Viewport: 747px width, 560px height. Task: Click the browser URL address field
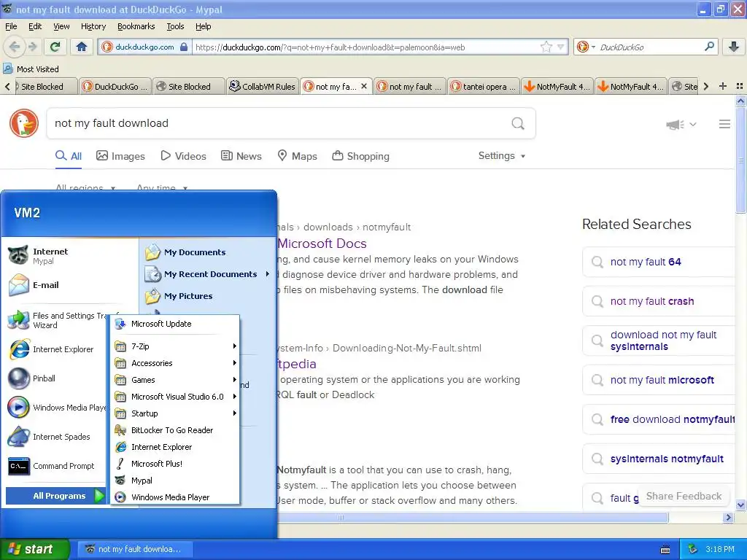pos(367,47)
